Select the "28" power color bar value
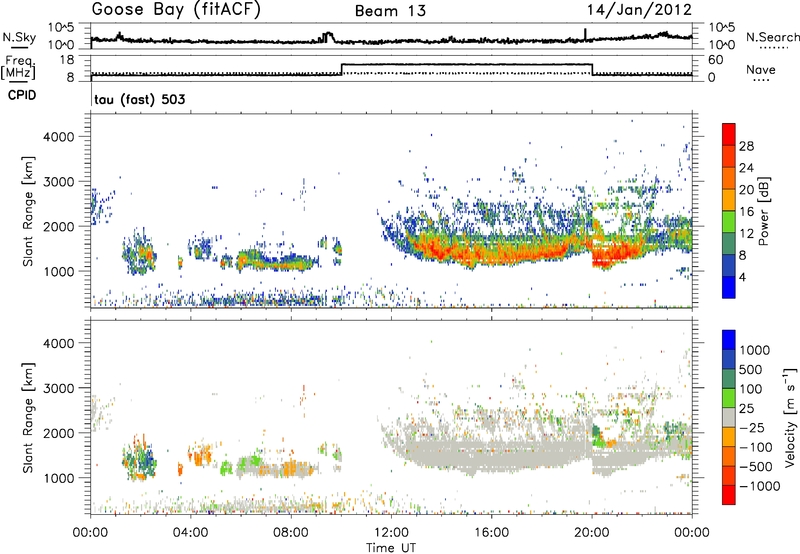Image resolution: width=800 pixels, height=554 pixels. [x=746, y=146]
